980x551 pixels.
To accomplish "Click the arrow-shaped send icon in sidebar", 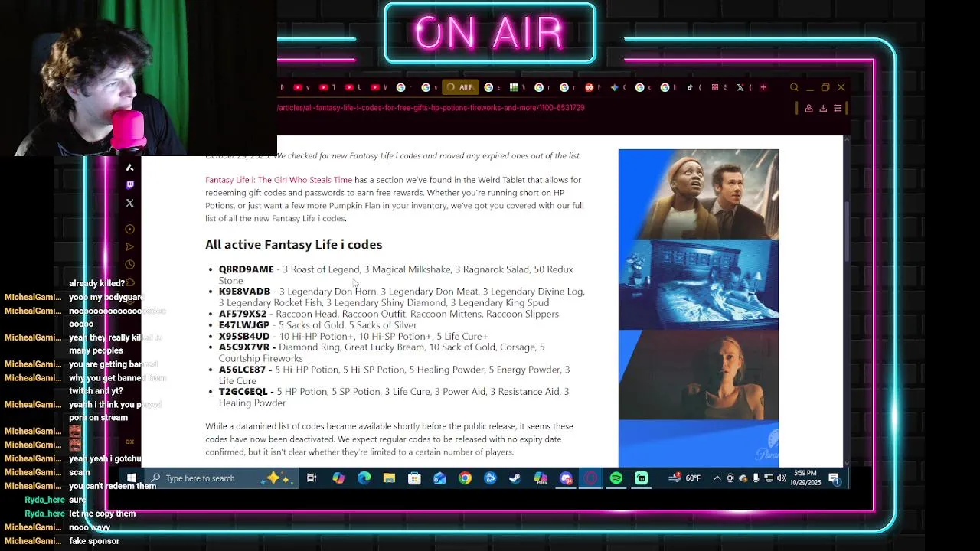I will (129, 246).
